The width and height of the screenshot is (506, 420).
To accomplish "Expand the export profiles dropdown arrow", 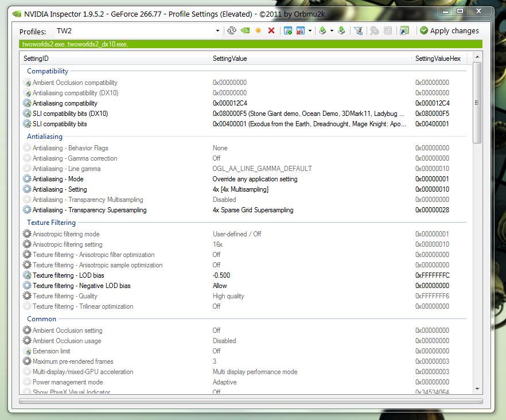I will tap(332, 31).
